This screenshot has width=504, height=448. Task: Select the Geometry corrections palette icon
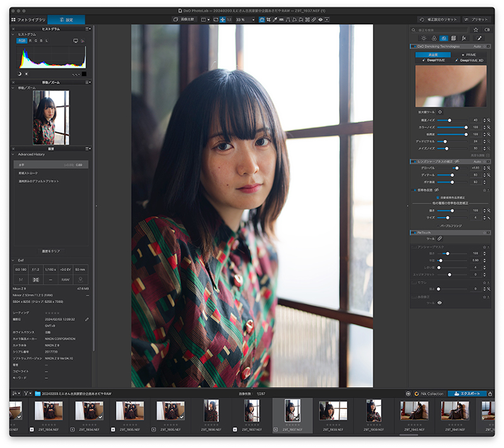coord(454,38)
